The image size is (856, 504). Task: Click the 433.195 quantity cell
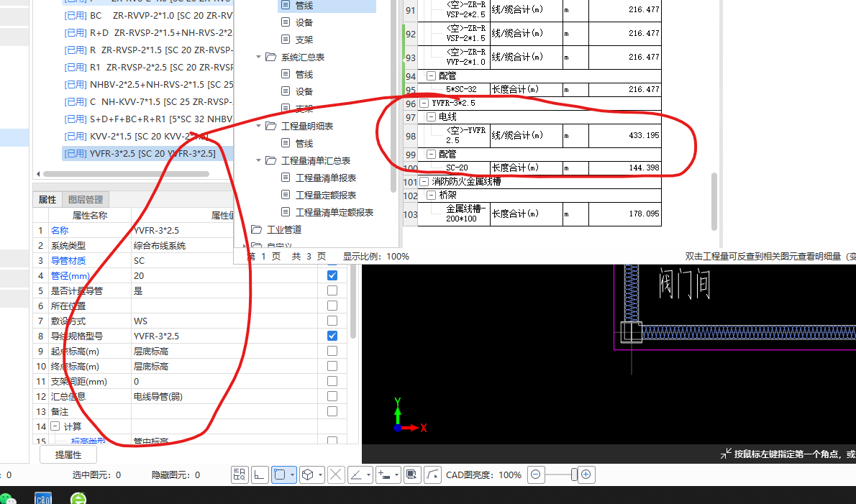[x=625, y=135]
